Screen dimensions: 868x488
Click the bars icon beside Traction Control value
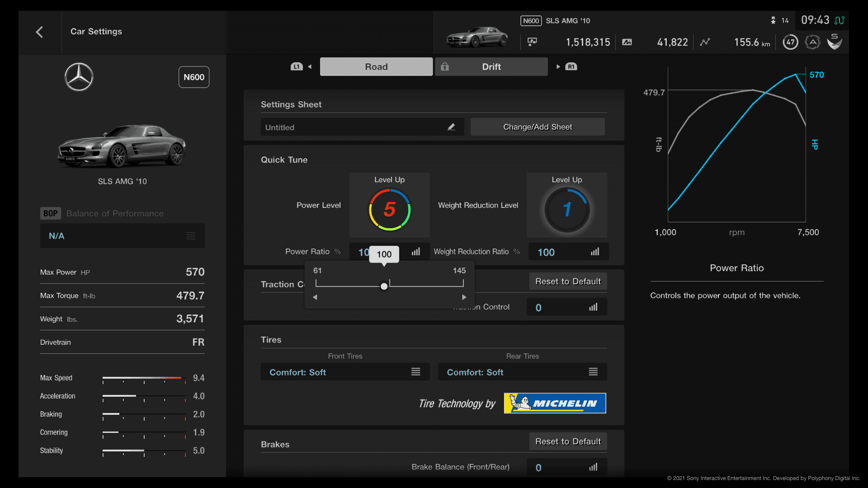pos(593,307)
